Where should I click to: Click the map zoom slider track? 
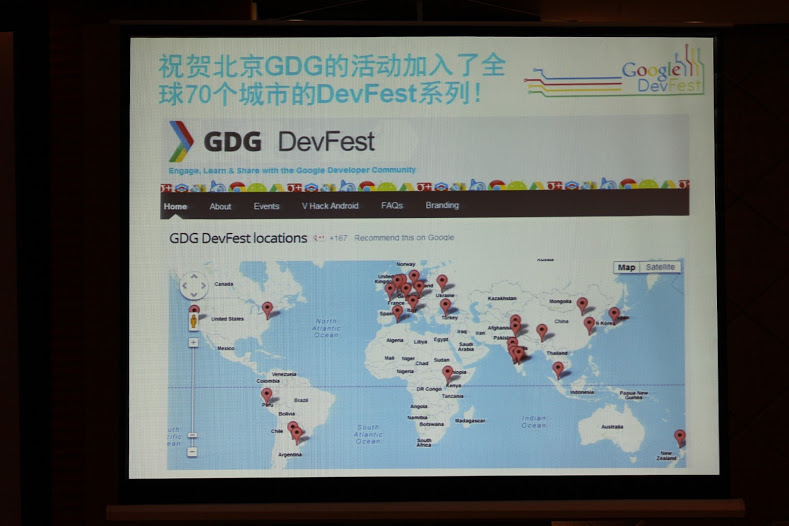point(192,395)
